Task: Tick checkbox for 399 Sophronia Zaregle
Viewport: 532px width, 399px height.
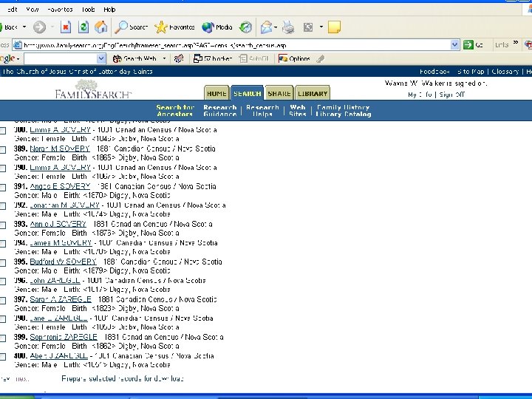Action: [x=3, y=338]
